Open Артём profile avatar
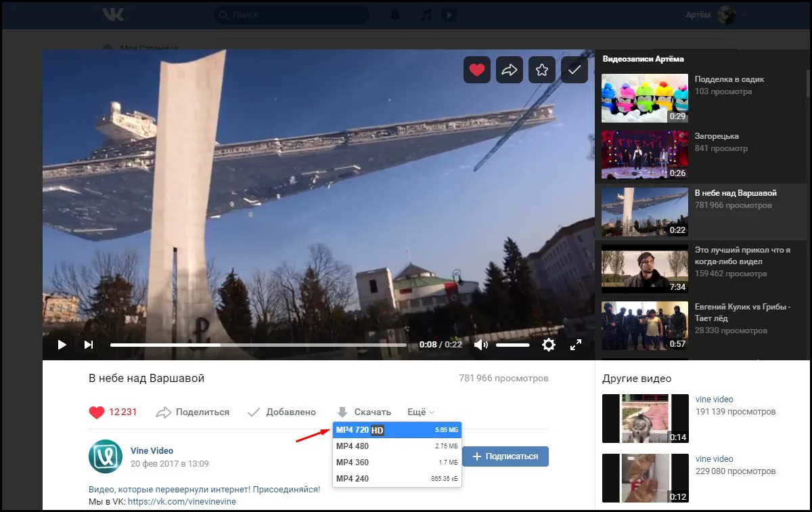This screenshot has height=512, width=812. tap(727, 14)
